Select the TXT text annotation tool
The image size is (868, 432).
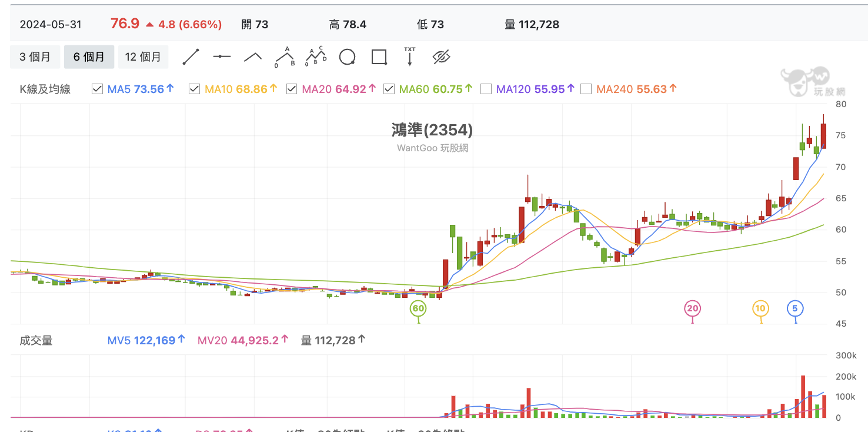point(410,57)
